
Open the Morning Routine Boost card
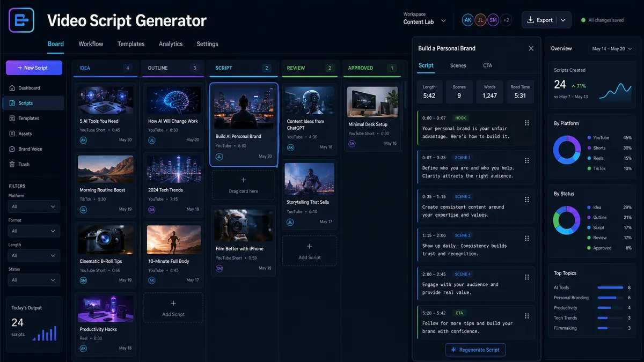point(105,184)
